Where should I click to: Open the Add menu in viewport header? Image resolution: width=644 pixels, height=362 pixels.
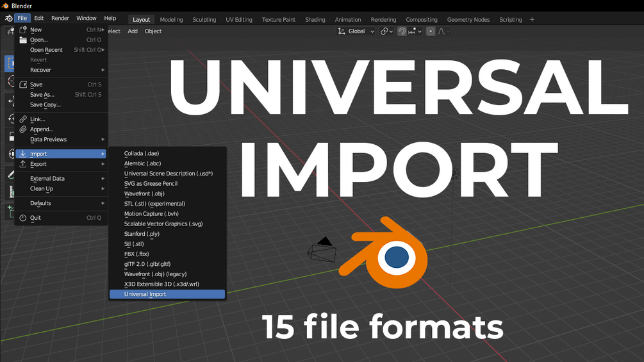pos(133,31)
